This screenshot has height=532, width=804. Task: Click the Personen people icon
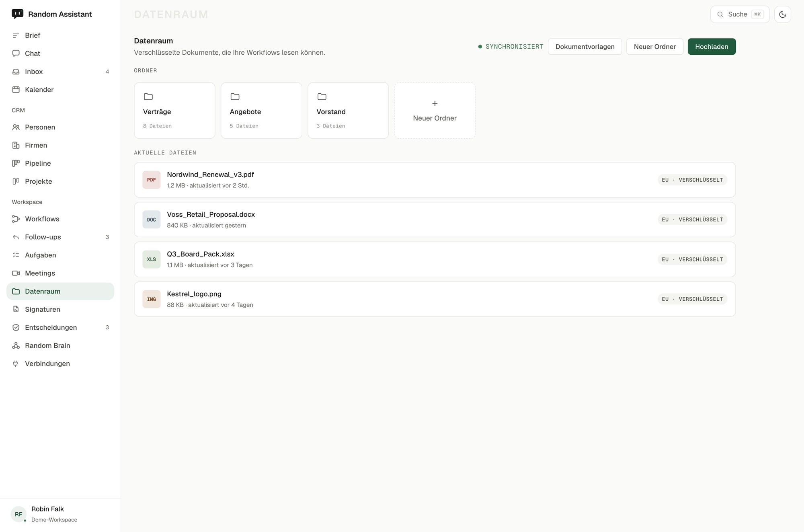coord(16,127)
